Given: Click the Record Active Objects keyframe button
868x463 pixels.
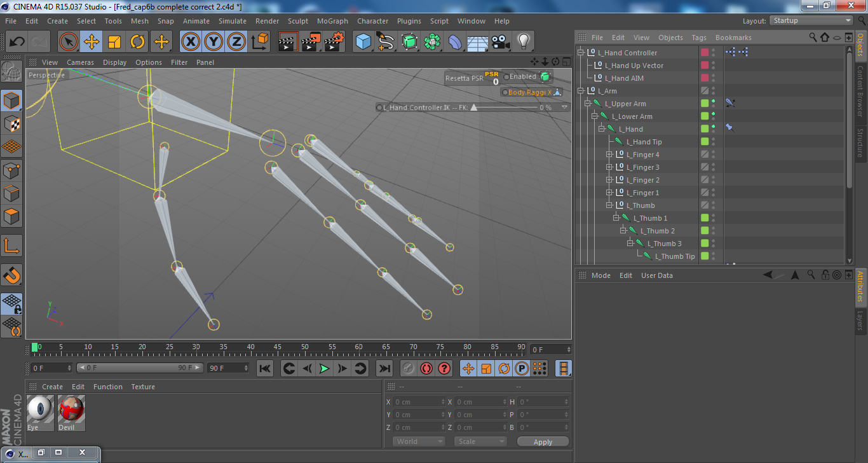Looking at the screenshot, I should point(409,368).
